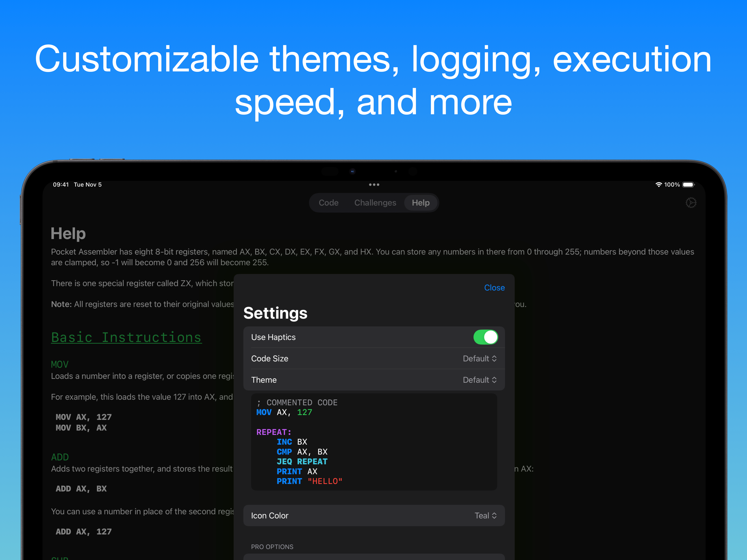This screenshot has height=560, width=747.
Task: Tap the three-dot multitasking icon
Action: [x=374, y=185]
